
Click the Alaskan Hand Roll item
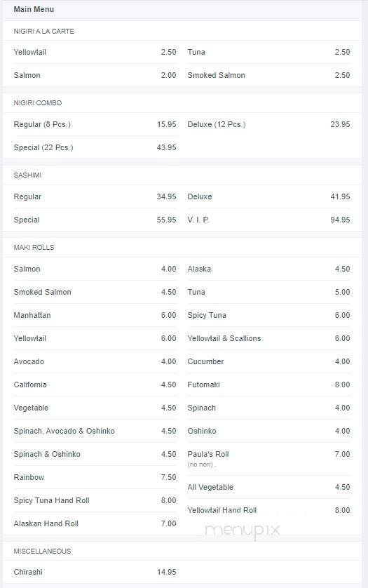coord(95,524)
